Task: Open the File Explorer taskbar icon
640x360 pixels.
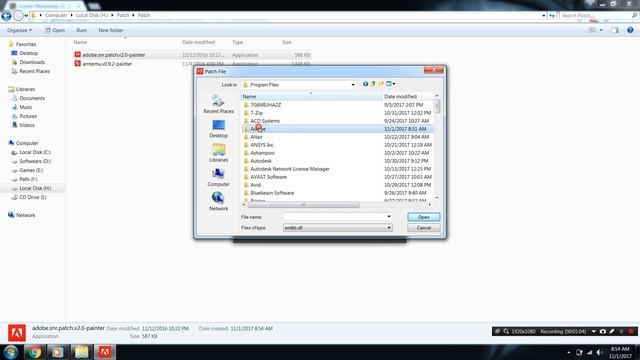Action: point(81,352)
